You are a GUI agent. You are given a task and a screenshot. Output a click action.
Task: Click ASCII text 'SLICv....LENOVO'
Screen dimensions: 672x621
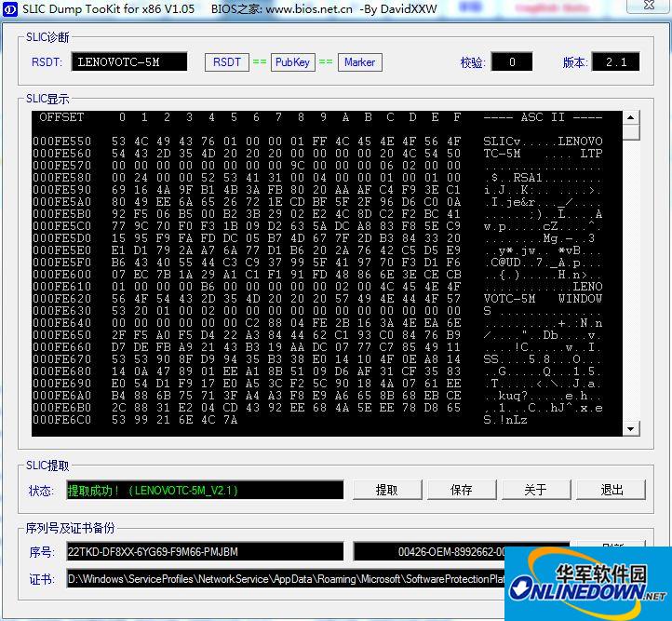tap(543, 141)
